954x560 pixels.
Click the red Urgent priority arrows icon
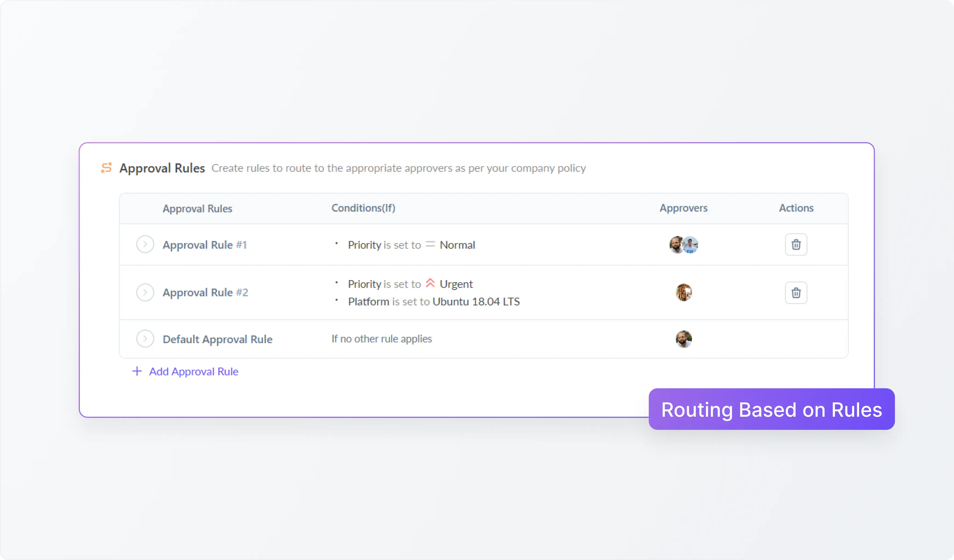point(430,283)
